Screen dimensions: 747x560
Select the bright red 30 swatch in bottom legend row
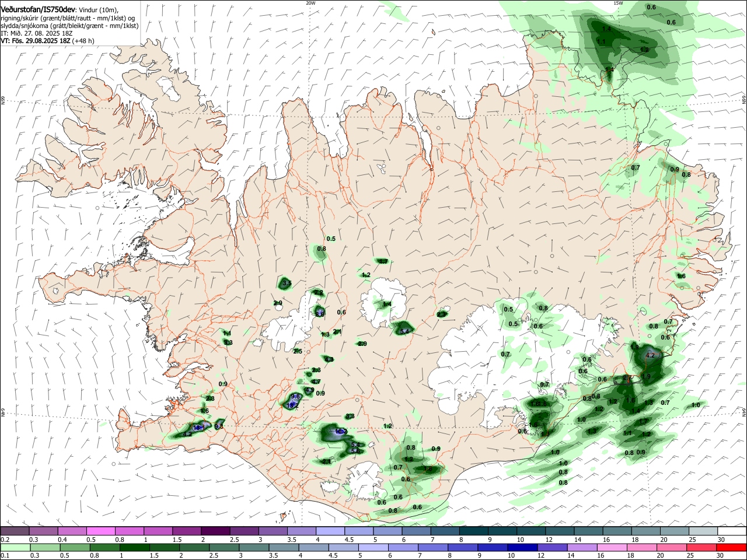pos(732,547)
